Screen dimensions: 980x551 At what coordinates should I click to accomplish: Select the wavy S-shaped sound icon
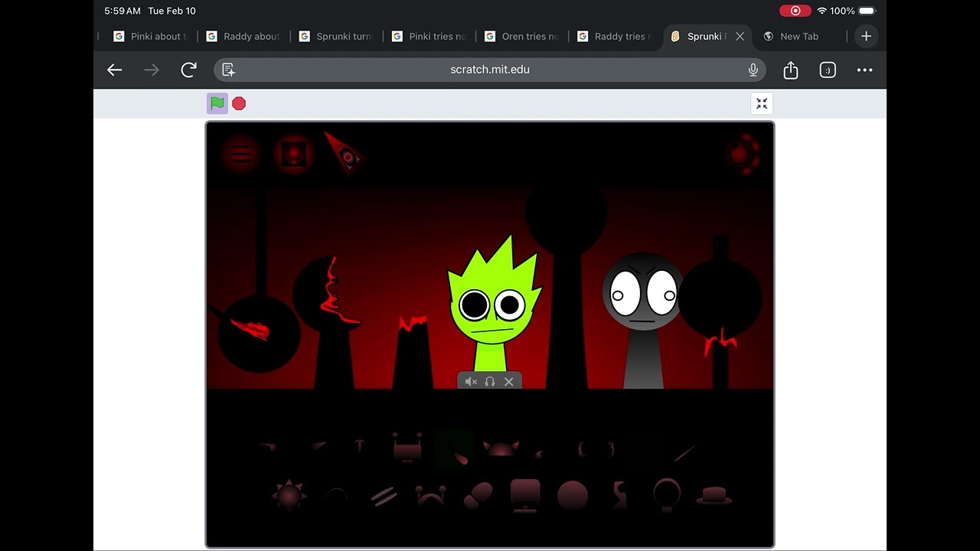(x=620, y=495)
